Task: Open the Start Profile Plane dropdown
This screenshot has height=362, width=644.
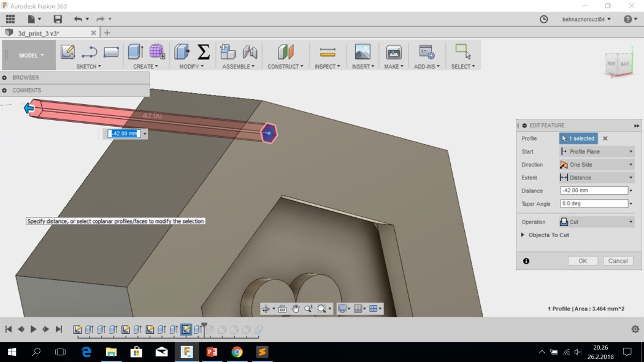Action: pos(597,151)
